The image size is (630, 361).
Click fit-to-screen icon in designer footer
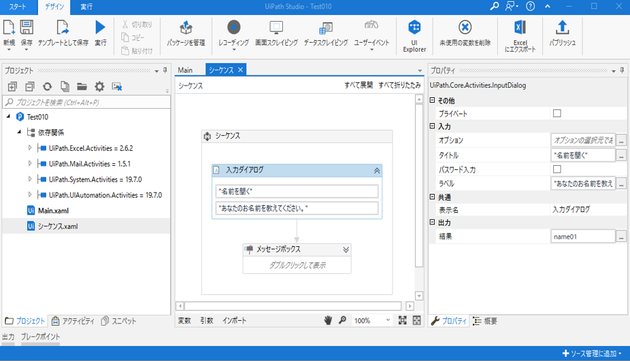click(402, 320)
